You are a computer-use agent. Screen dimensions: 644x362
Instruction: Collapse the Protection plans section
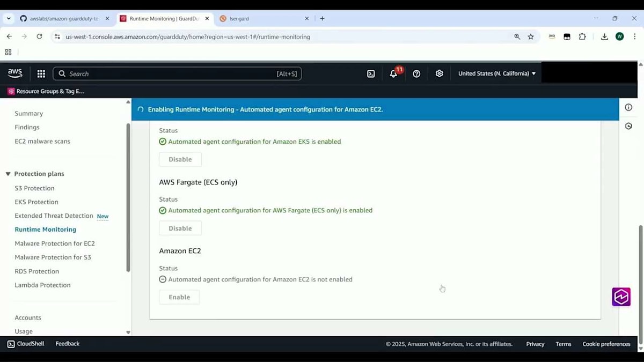point(8,174)
